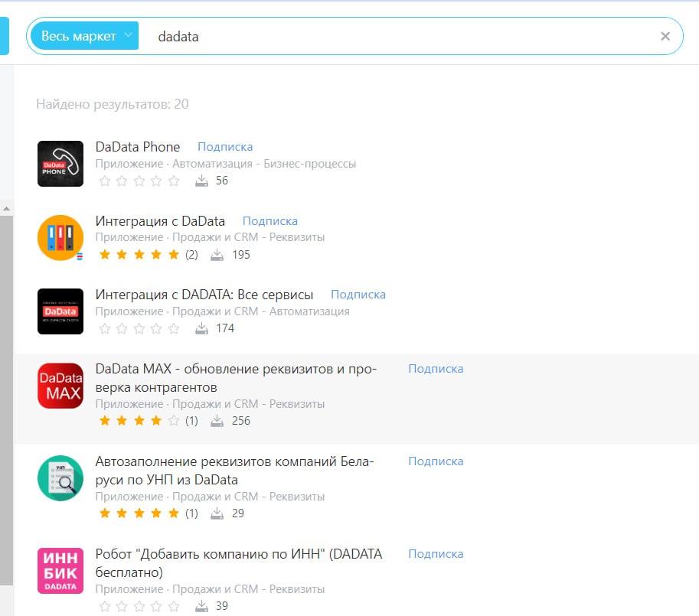
Task: Click the download icon beside count 174
Action: [201, 328]
